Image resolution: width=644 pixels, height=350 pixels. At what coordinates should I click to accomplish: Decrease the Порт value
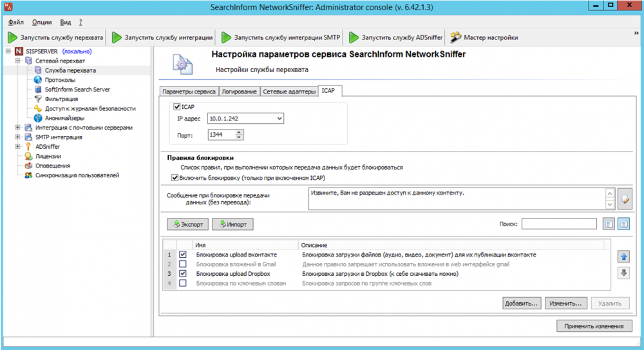point(239,137)
